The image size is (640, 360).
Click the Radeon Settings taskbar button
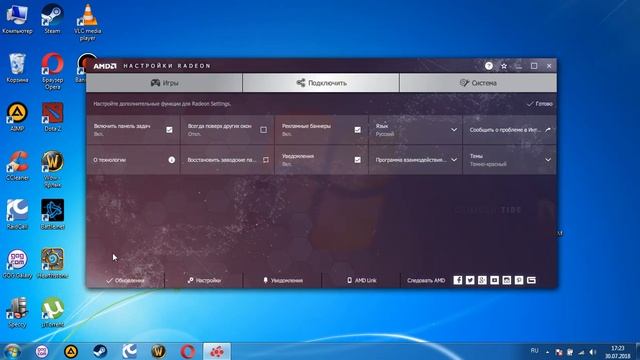[x=217, y=351]
